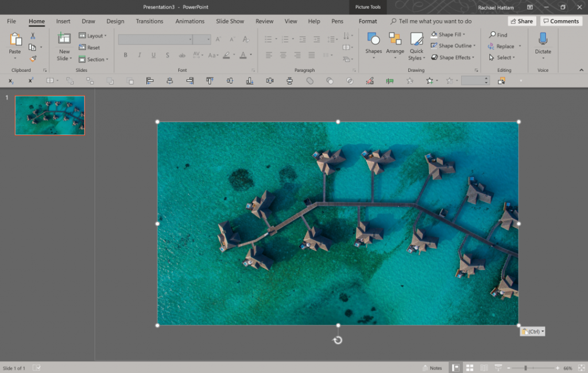This screenshot has height=373, width=588.
Task: Click the Cut scissors icon
Action: click(x=33, y=36)
